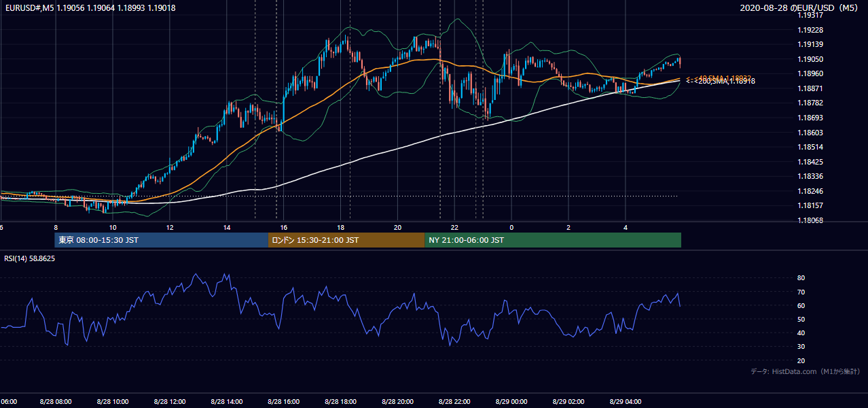Click price axis label 1.19228
The width and height of the screenshot is (868, 408).
810,30
